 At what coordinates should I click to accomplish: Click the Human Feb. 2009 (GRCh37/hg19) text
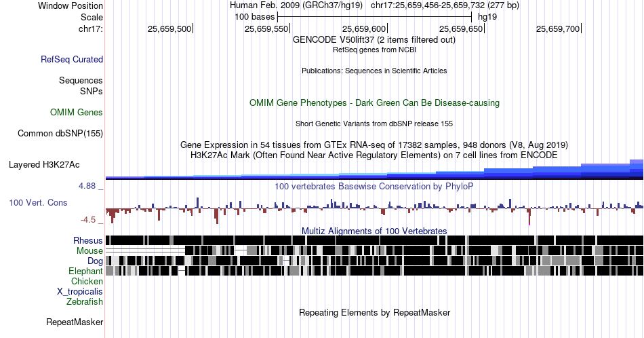[296, 5]
